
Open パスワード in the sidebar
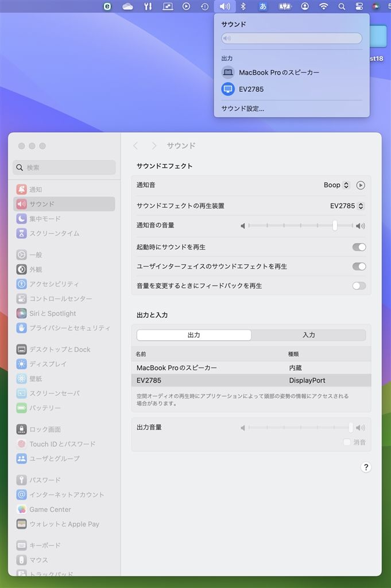(x=64, y=480)
